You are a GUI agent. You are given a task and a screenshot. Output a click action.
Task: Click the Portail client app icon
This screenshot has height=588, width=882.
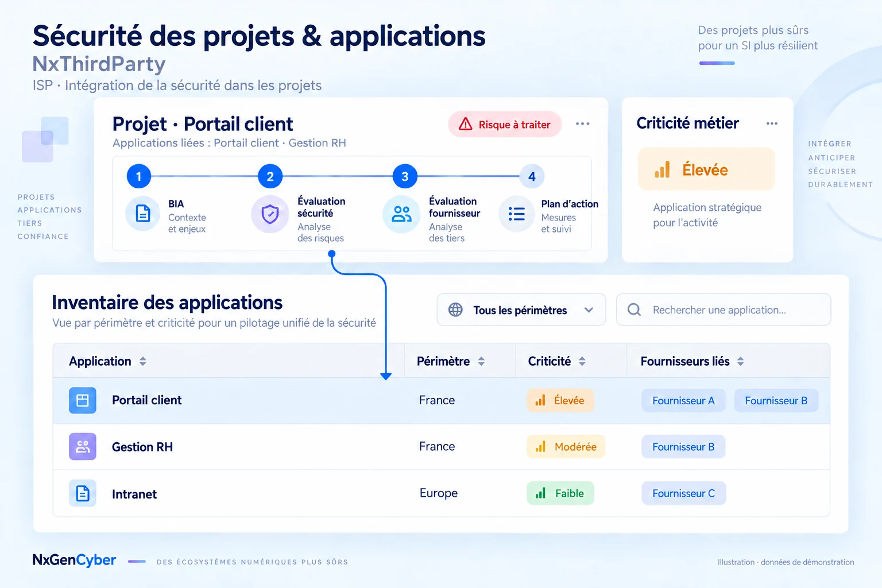click(x=83, y=400)
